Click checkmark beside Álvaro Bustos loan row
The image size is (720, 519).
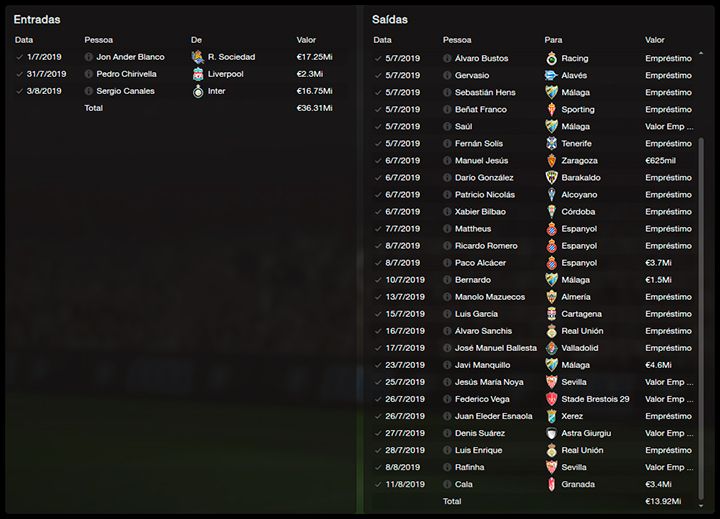click(x=378, y=59)
